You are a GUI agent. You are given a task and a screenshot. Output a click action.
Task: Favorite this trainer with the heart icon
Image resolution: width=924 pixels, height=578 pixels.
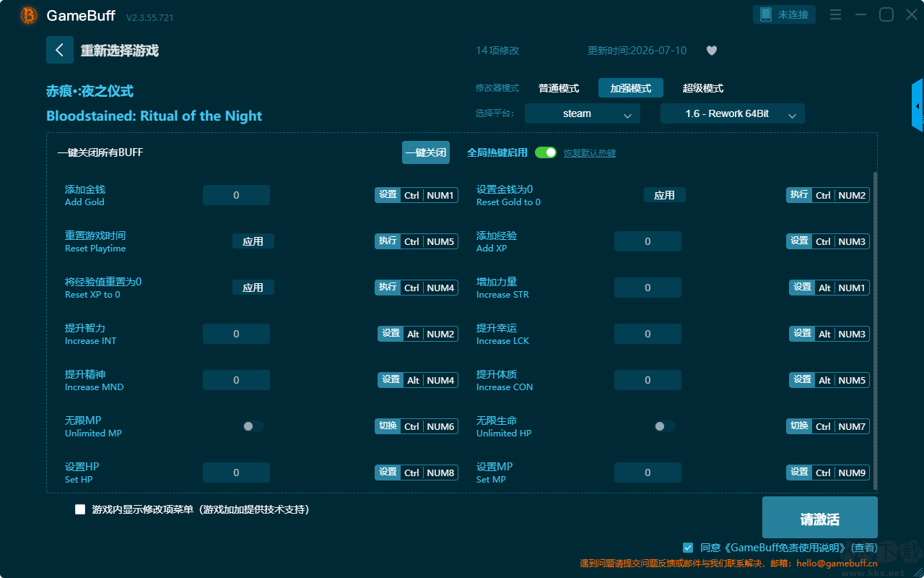(x=711, y=51)
